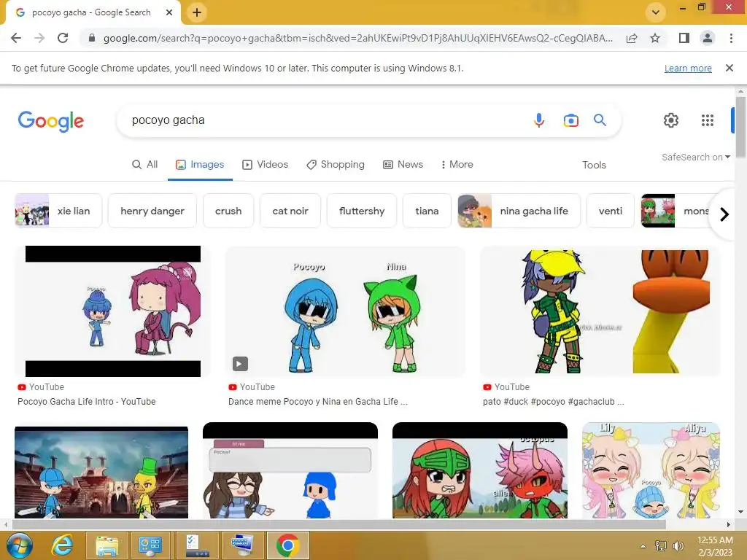This screenshot has width=747, height=560.
Task: Switch to the Videos tab
Action: 266,164
